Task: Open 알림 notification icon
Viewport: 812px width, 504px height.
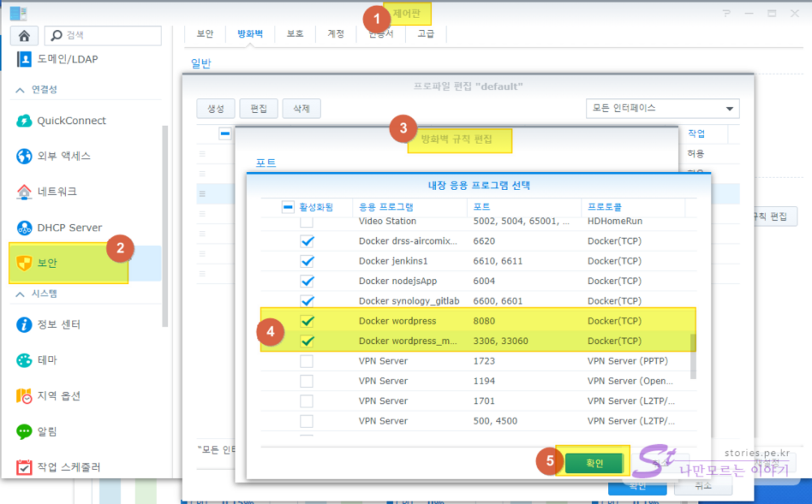Action: 25,431
